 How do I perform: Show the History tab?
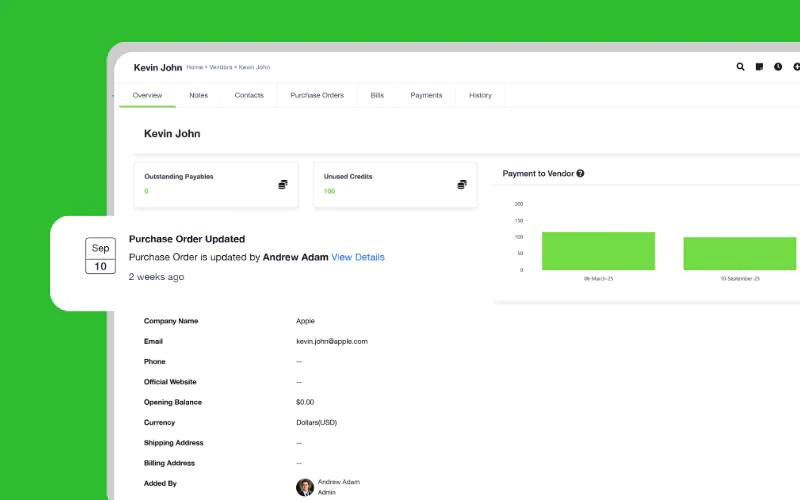pos(480,95)
